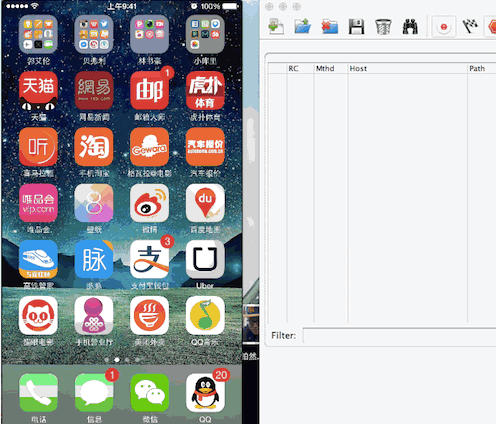Click the open session folder icon
Viewport: 496px width, 424px height.
(303, 26)
